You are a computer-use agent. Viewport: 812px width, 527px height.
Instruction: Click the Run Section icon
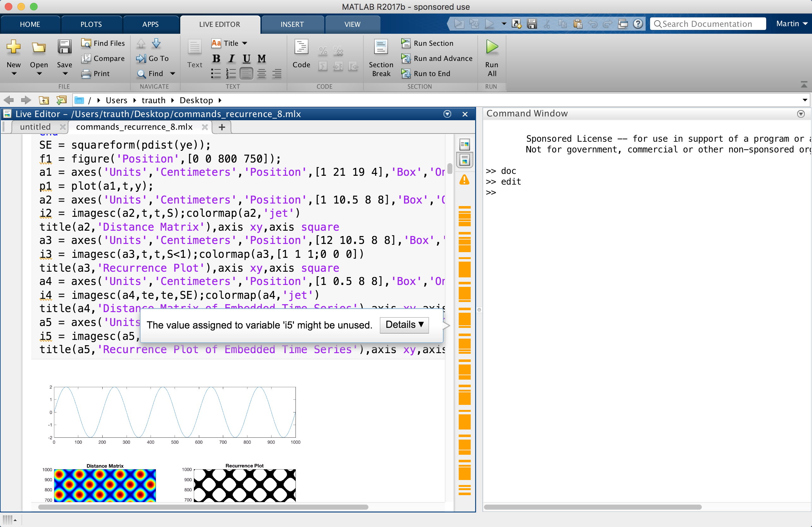[x=406, y=43]
